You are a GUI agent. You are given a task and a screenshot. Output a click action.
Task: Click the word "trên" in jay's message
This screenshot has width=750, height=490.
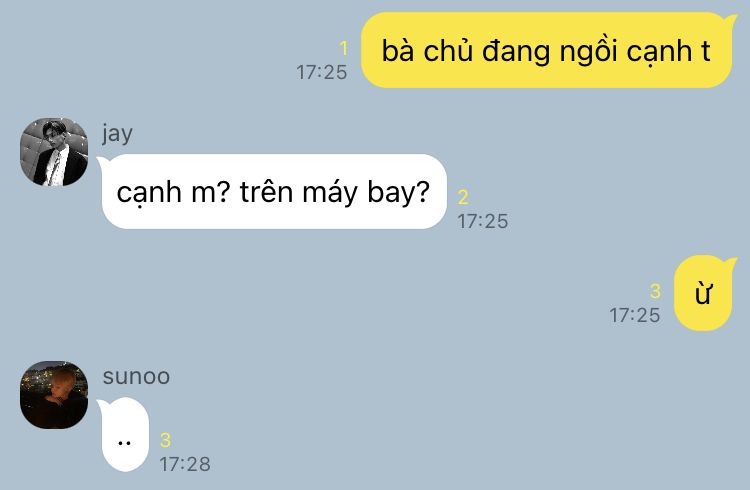(266, 191)
